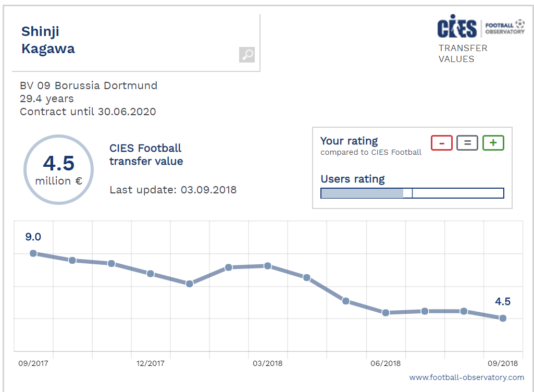Click the 4.5 million € value circle
The image size is (534, 392).
coord(58,170)
